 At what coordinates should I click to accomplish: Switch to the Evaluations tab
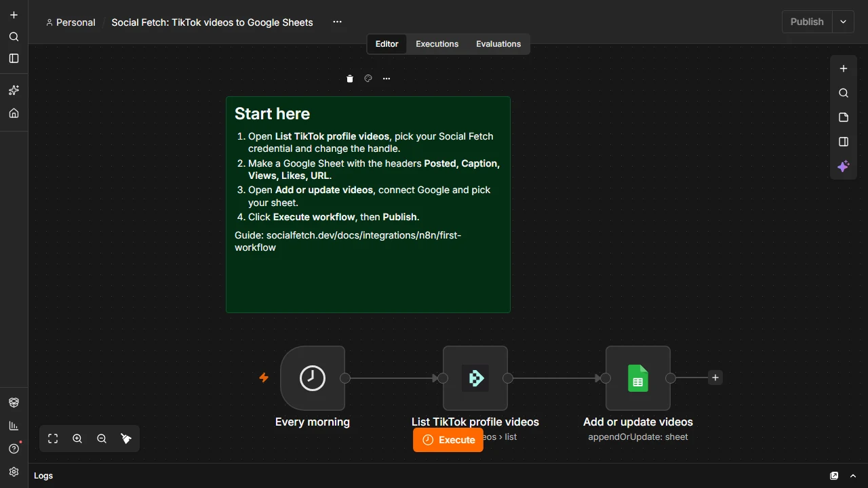(x=498, y=44)
